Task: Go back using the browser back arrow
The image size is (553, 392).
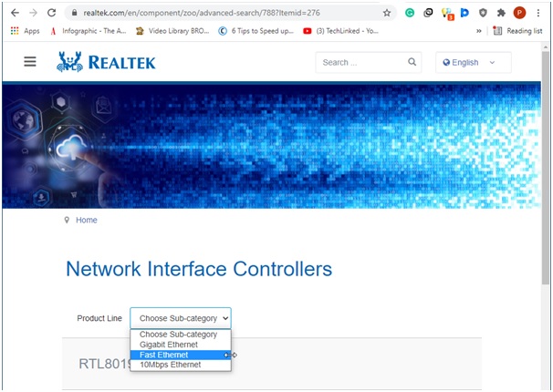Action: click(x=15, y=13)
